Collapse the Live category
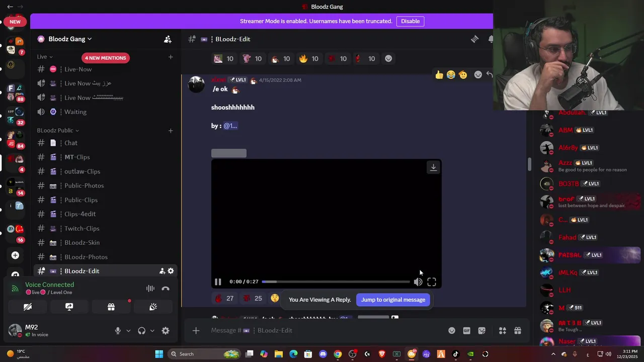The height and width of the screenshot is (362, 644). pos(45,57)
